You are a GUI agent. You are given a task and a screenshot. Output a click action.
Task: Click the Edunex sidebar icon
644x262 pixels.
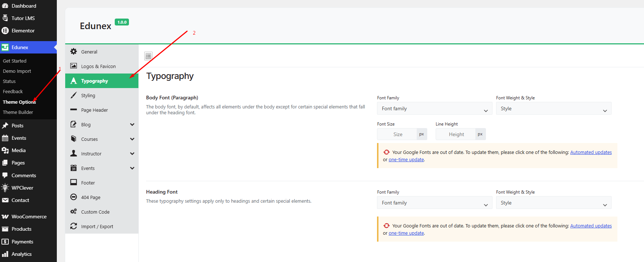pyautogui.click(x=5, y=47)
